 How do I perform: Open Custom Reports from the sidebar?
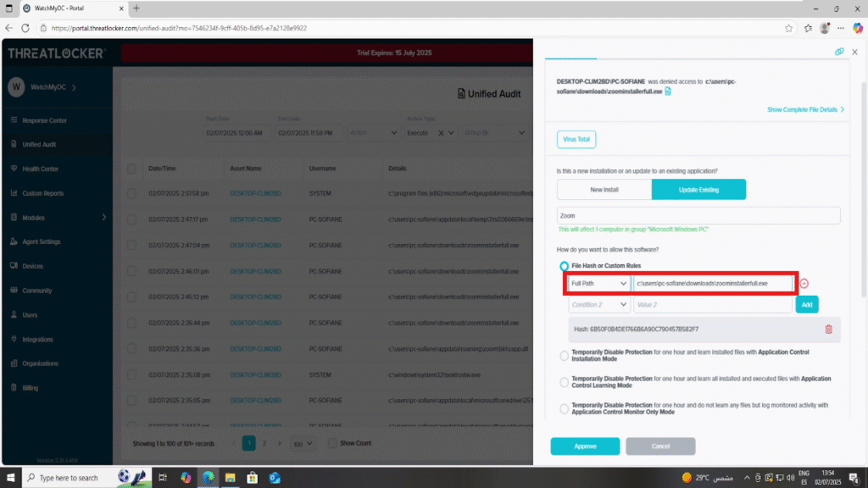click(x=42, y=193)
